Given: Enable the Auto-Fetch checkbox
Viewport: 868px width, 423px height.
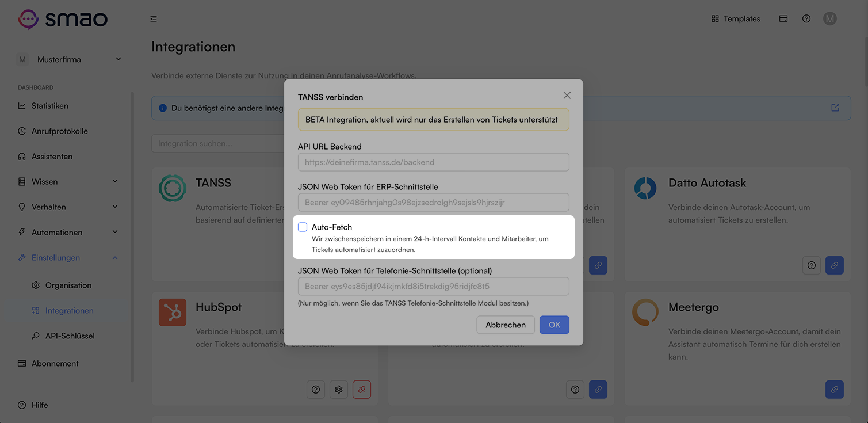Looking at the screenshot, I should [303, 227].
